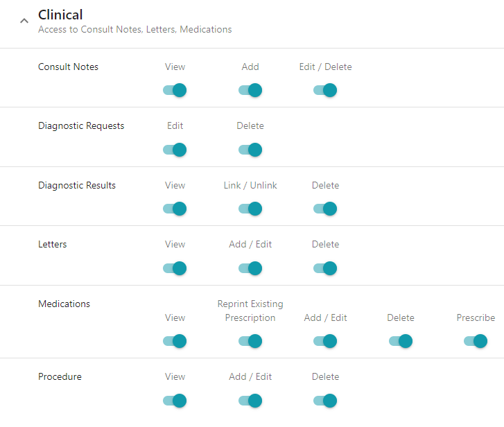The image size is (504, 427).
Task: Disable Consult Notes Add permission
Action: 250,90
